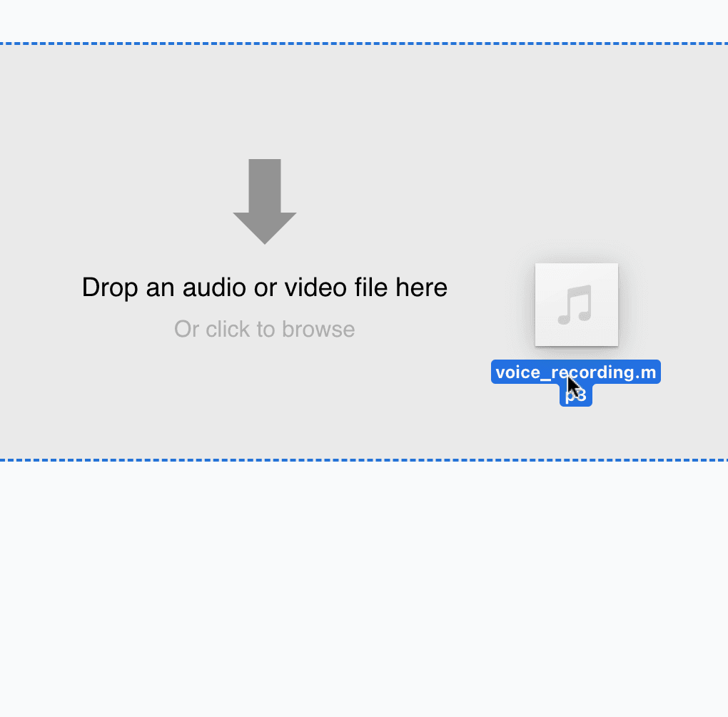Click the blue filename highlight background
The image size is (728, 717).
[521, 372]
